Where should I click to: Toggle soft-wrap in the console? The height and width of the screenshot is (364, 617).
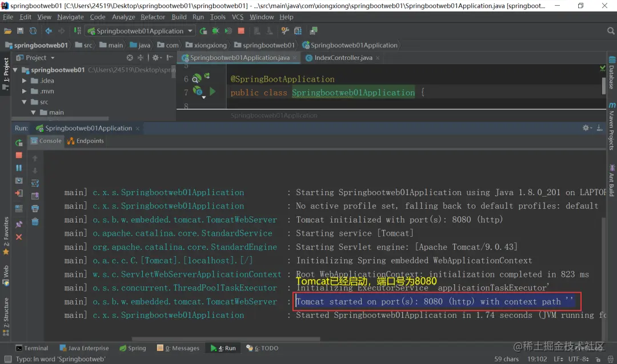point(35,183)
